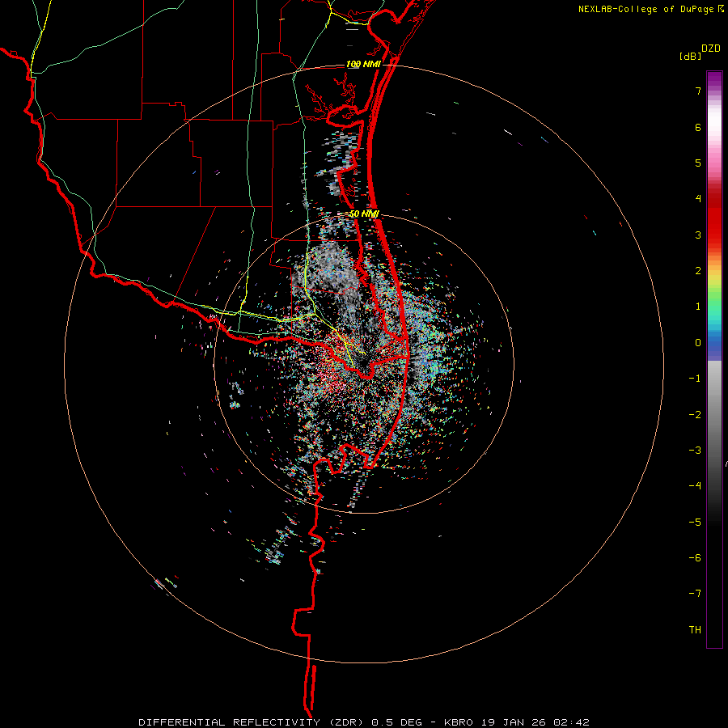Click the -1 value on color scale
This screenshot has width=728, height=728.
coord(695,379)
